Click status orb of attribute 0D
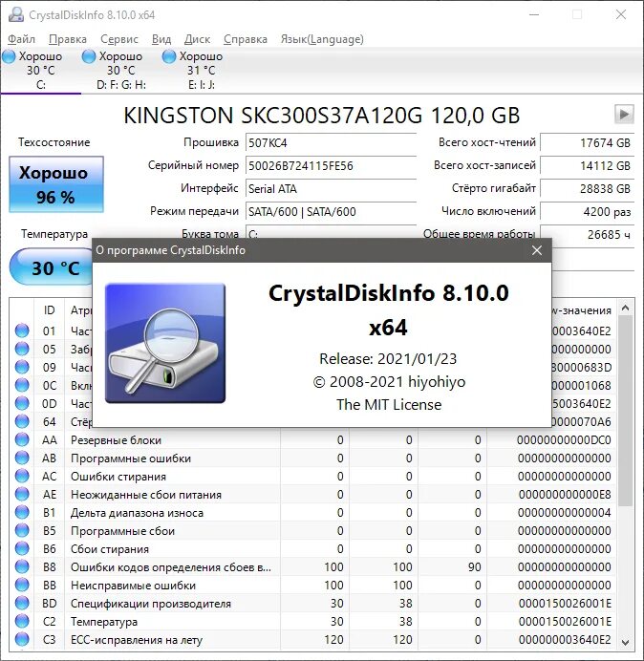The image size is (644, 661). pyautogui.click(x=22, y=403)
